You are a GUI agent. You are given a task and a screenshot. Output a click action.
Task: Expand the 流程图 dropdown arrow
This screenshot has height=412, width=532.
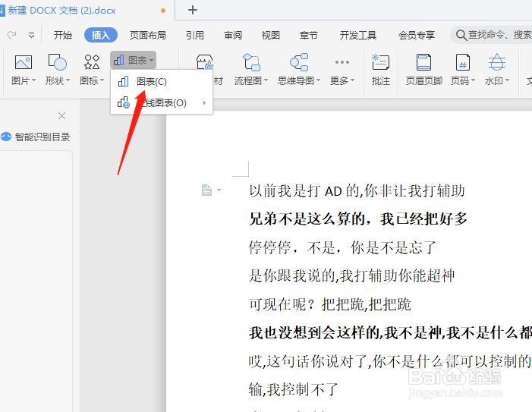tap(266, 80)
